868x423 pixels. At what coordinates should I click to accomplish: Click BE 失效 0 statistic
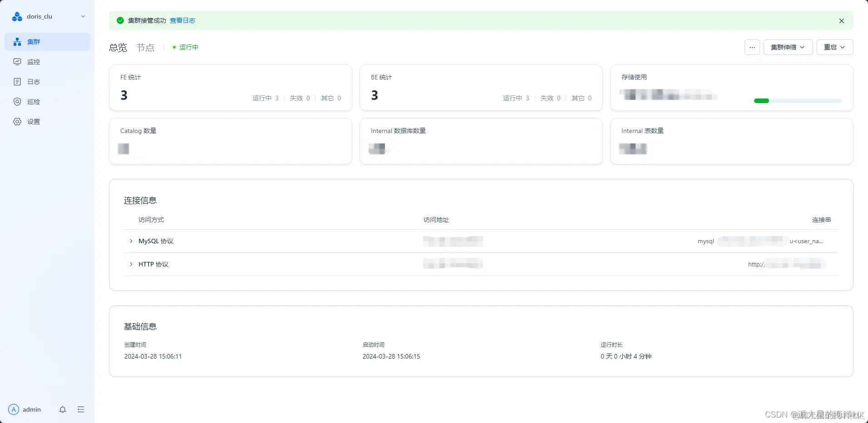(x=551, y=98)
